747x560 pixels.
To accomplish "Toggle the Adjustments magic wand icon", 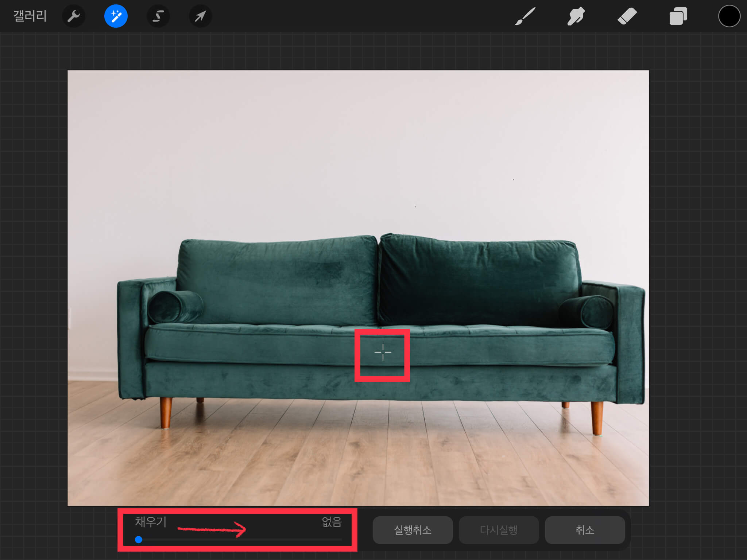I will pos(116,16).
